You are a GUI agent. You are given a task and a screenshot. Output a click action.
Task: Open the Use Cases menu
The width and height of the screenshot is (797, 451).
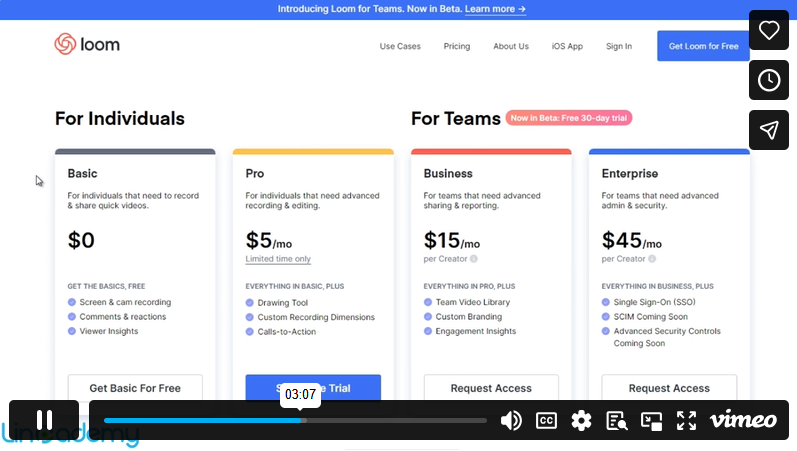point(400,46)
